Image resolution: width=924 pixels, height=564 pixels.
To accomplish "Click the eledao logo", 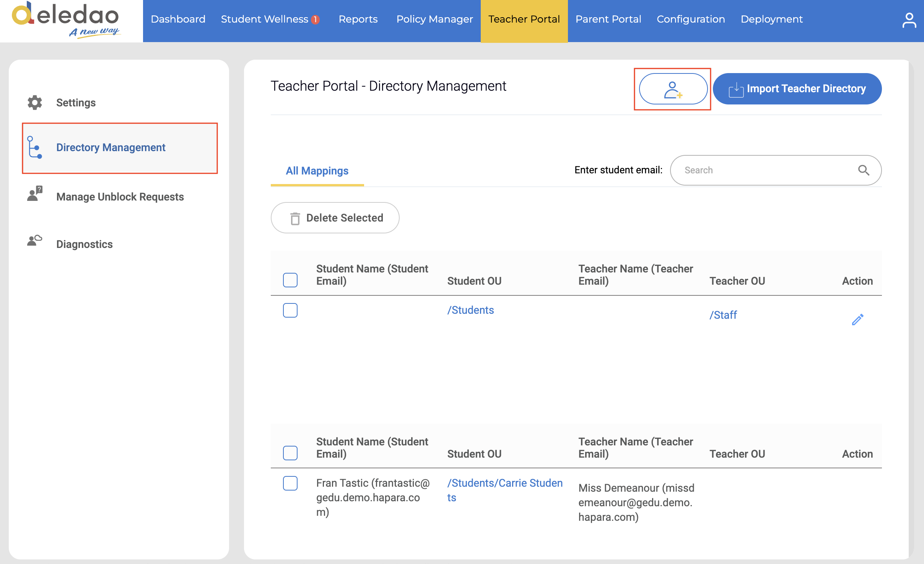I will point(66,20).
